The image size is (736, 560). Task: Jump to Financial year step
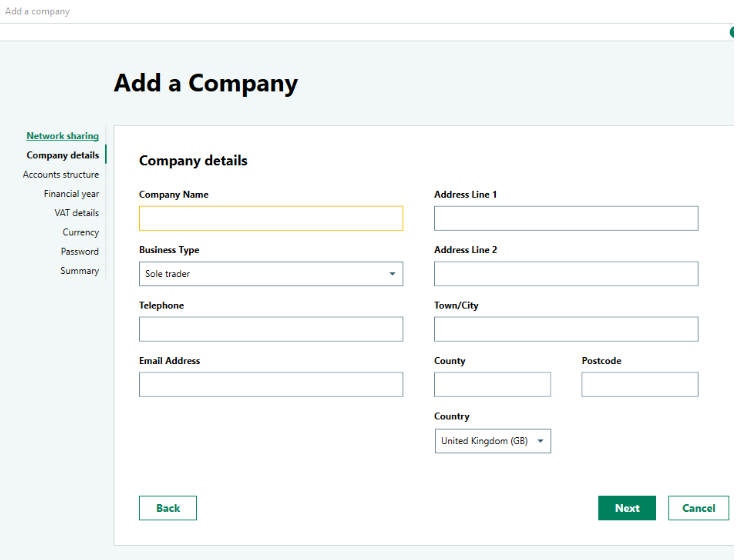[x=71, y=194]
